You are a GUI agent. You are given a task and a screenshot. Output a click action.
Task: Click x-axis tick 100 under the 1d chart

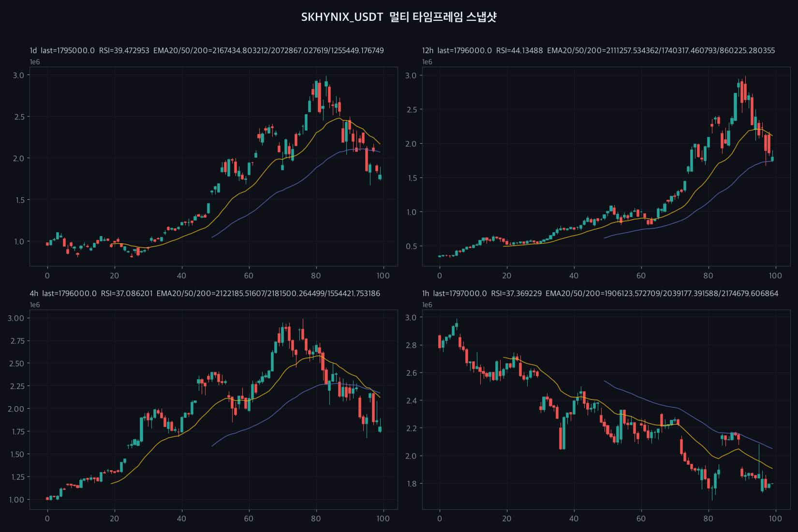pyautogui.click(x=383, y=276)
